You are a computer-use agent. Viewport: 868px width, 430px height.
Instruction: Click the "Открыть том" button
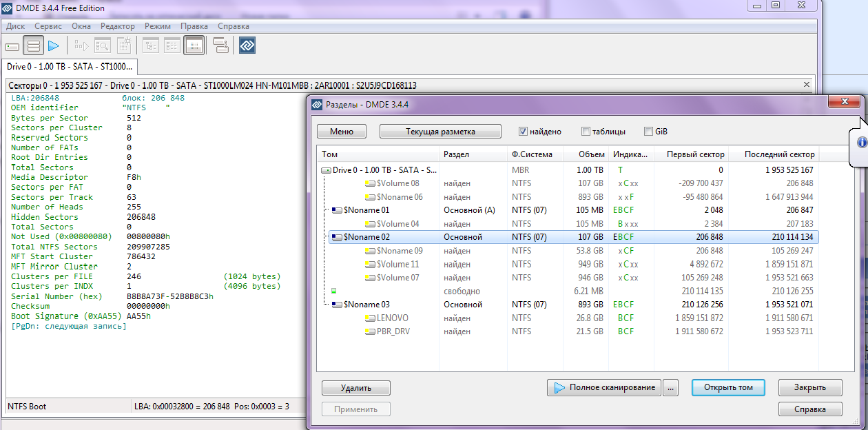tap(728, 387)
